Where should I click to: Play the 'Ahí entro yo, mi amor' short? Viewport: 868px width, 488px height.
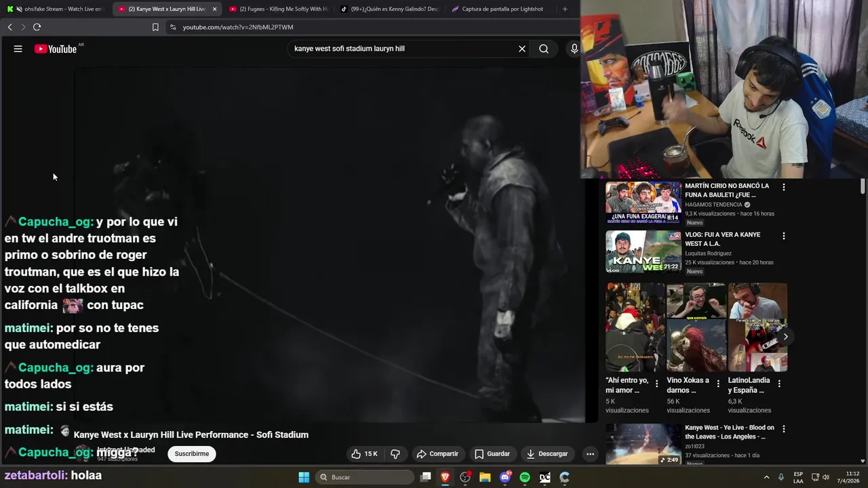pos(635,327)
